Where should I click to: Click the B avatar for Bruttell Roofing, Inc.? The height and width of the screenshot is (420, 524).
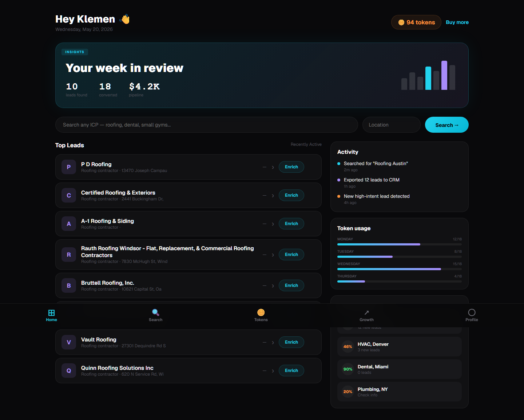[69, 285]
